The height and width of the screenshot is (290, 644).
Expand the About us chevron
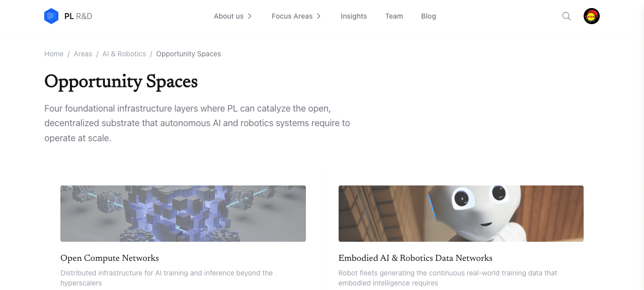pos(250,16)
